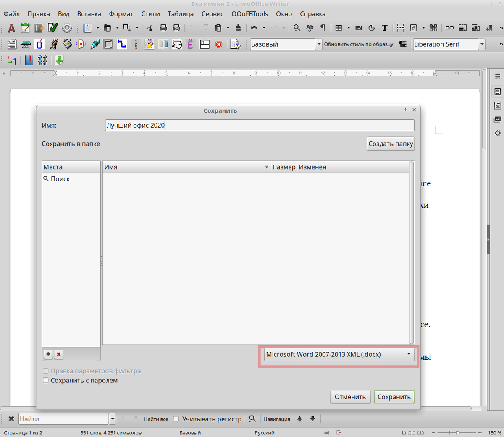Click 'Найти все' button
Viewport: 504px width, 437px height.
click(156, 419)
